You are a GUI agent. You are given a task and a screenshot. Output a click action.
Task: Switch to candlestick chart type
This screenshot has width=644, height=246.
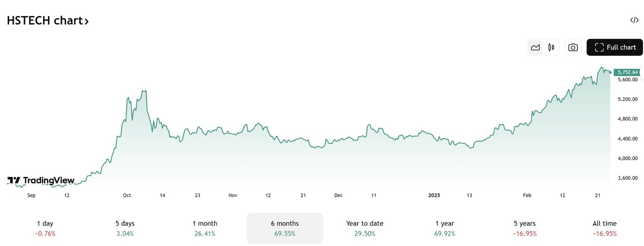click(x=551, y=47)
